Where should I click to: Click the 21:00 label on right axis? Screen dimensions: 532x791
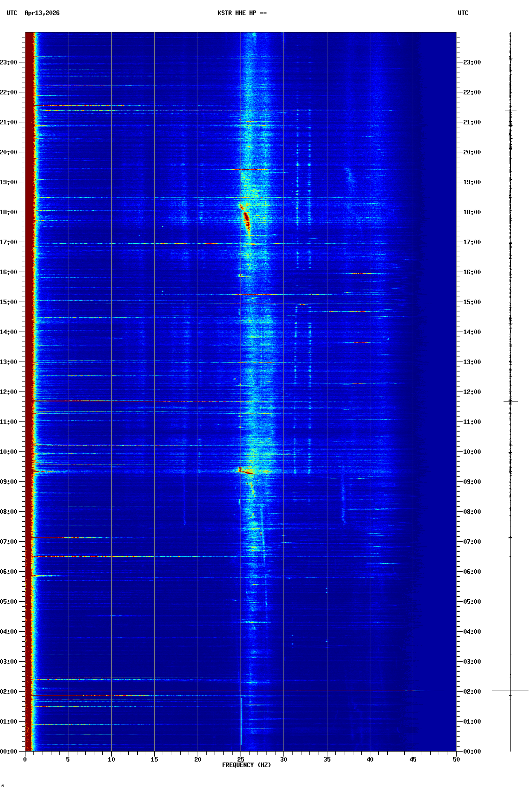[472, 122]
